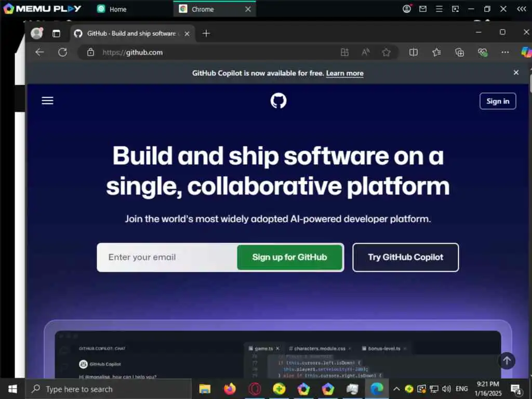Open the Windows Start menu

click(x=12, y=389)
